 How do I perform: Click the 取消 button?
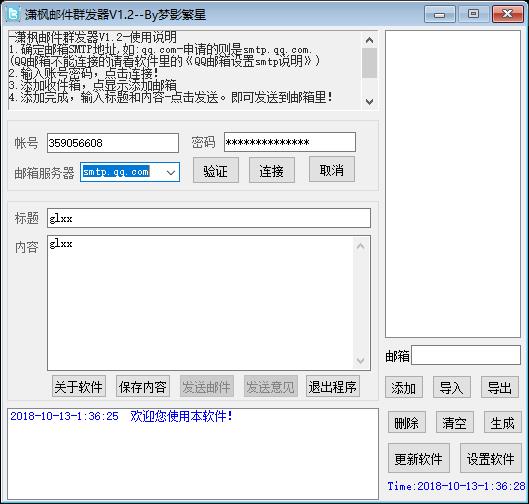pos(332,170)
